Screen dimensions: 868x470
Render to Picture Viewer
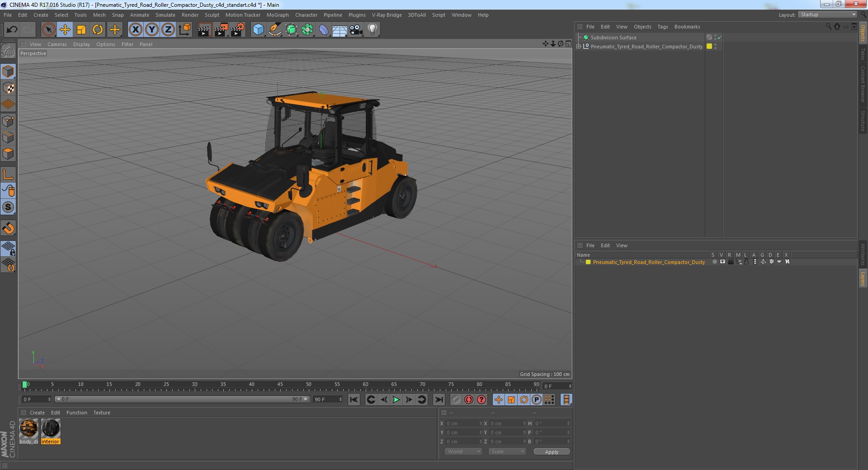[x=221, y=30]
